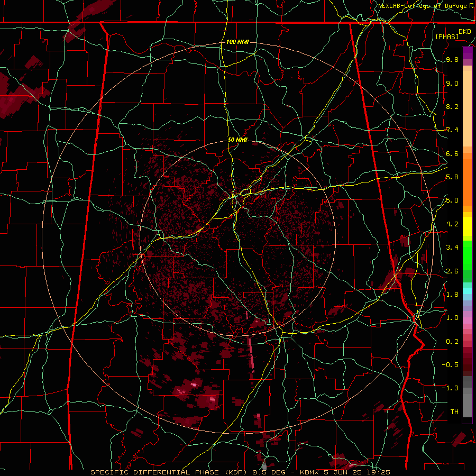Click the yellow segment of the color bar
The image size is (476, 476).
[467, 226]
